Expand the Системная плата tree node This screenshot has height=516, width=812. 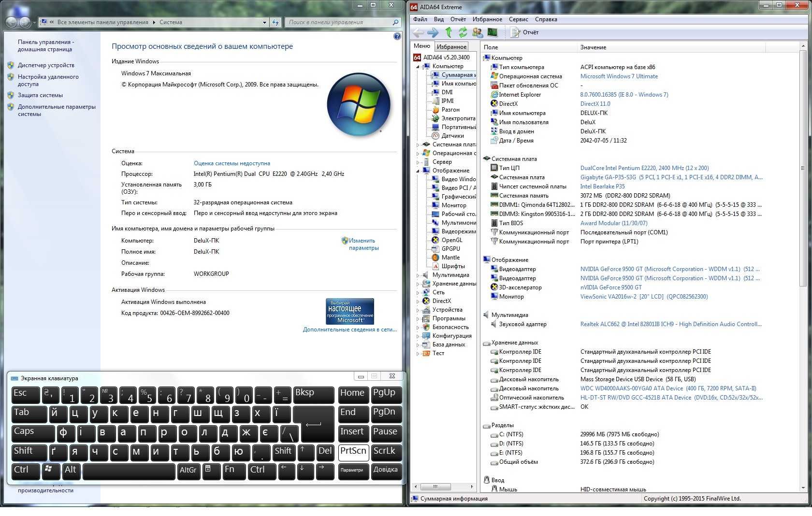pyautogui.click(x=418, y=144)
